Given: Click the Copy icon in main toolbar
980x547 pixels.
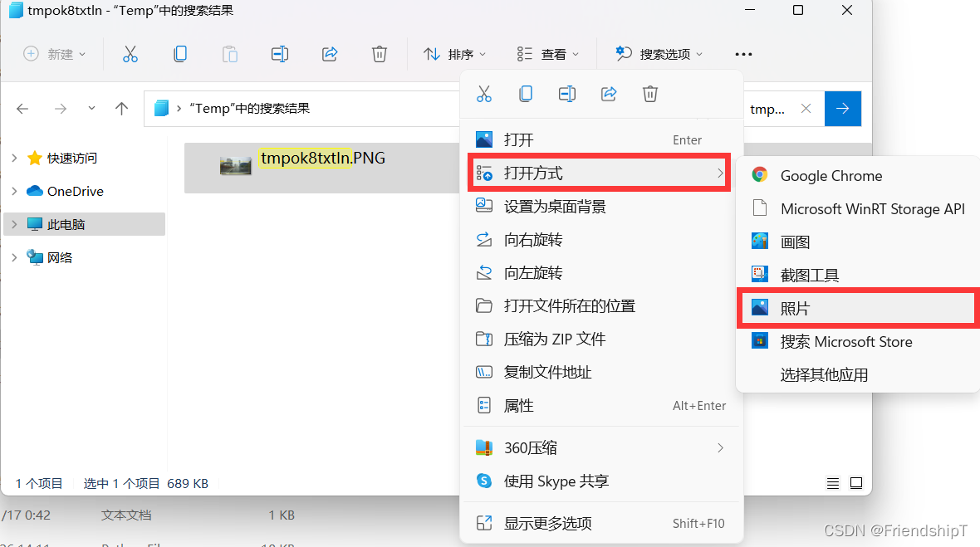Looking at the screenshot, I should [180, 54].
